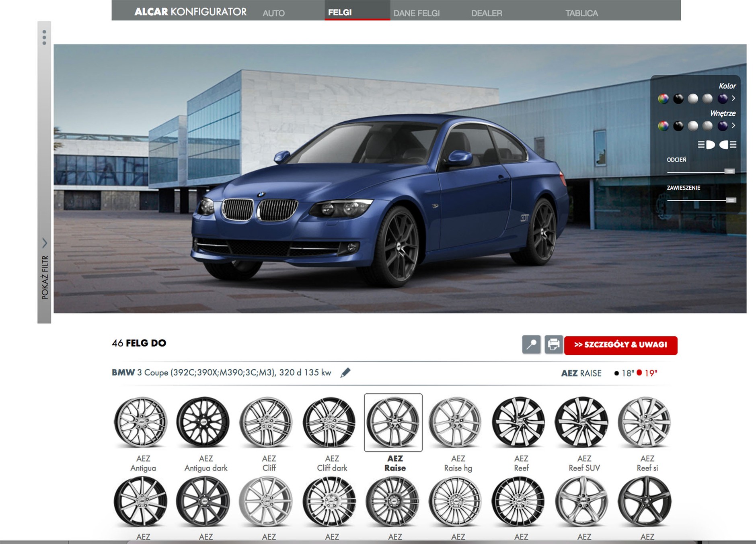Viewport: 756px width, 544px height.
Task: Turn on the headlights with left lamp icon
Action: point(706,145)
